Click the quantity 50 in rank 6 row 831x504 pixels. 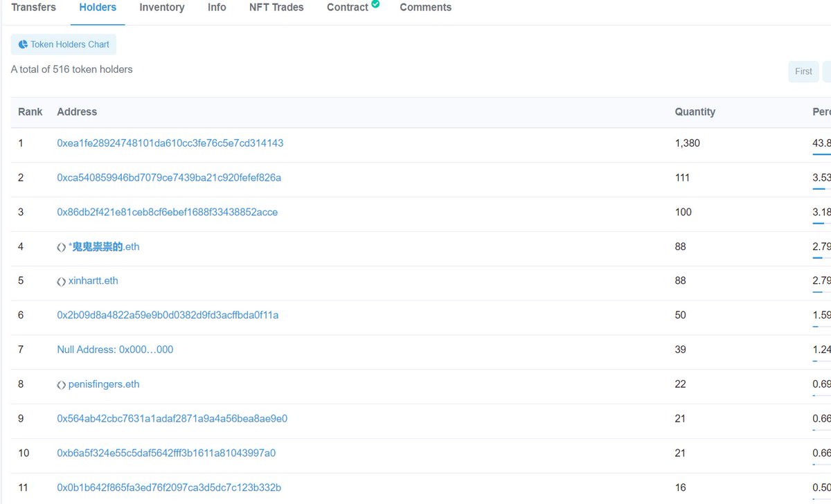pos(681,315)
